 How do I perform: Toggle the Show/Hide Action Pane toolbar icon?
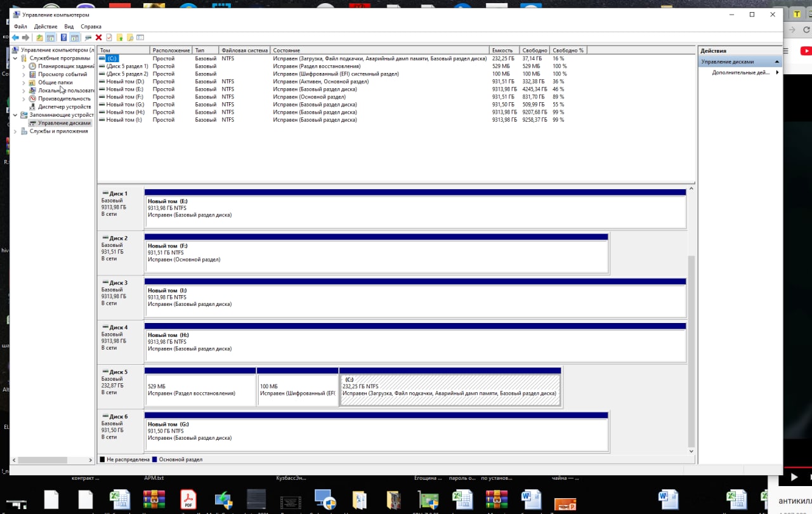click(x=75, y=37)
